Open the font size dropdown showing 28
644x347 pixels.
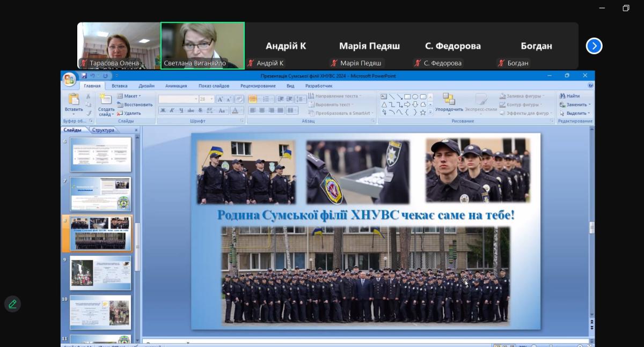point(207,99)
